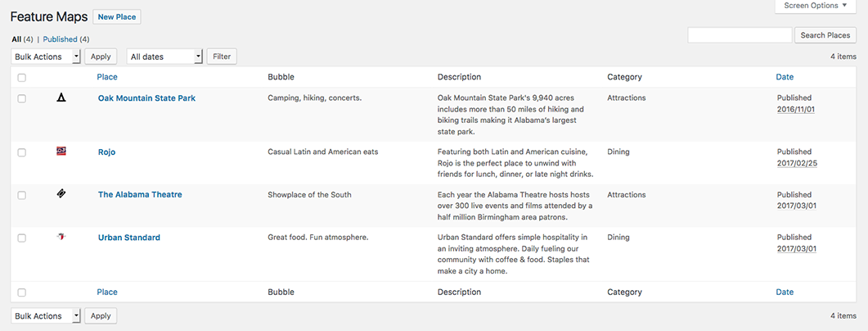Click the Urban Standard marker icon
868x331 pixels.
tap(61, 236)
